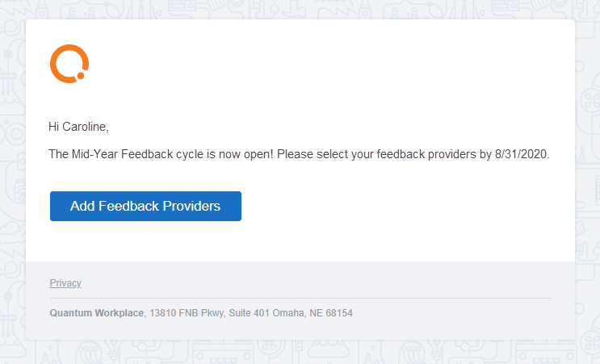Click the orange Quantum Workplace logo
This screenshot has width=600, height=364.
tap(69, 64)
